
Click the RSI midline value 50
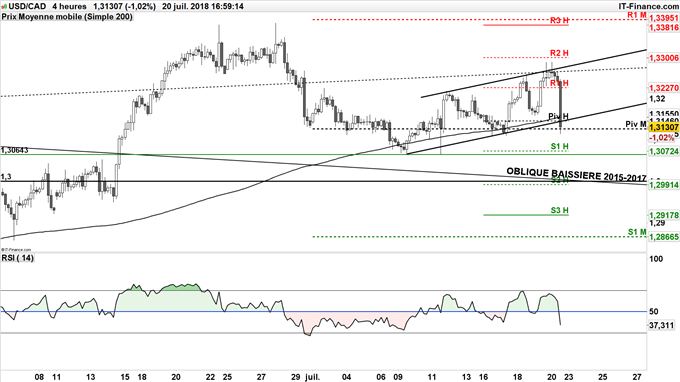point(654,311)
